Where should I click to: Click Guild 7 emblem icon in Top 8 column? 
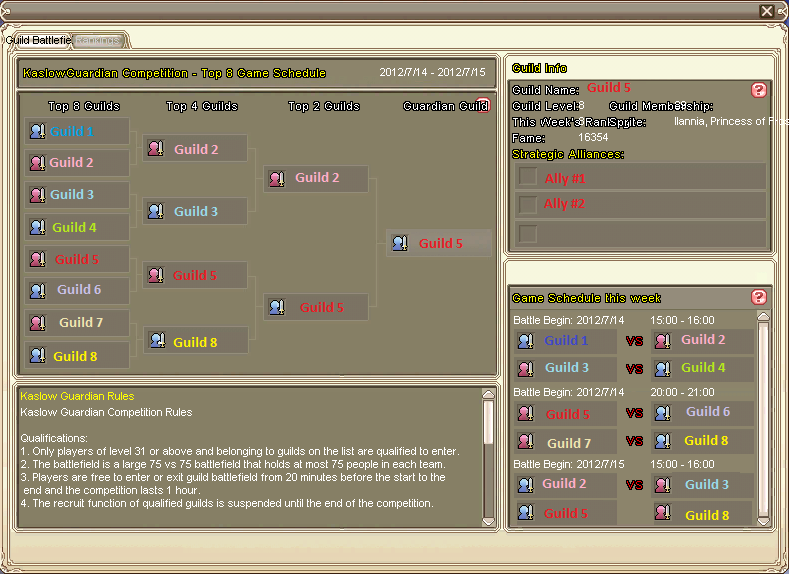tap(37, 322)
